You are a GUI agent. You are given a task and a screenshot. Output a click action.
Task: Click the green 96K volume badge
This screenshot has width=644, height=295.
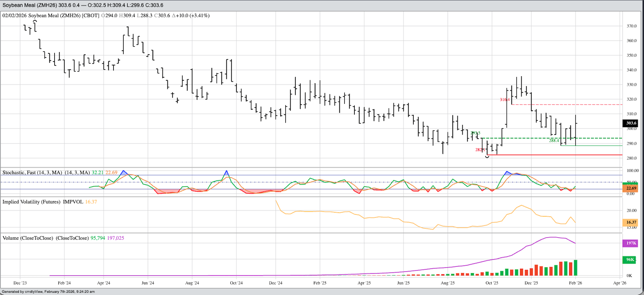[x=630, y=260]
